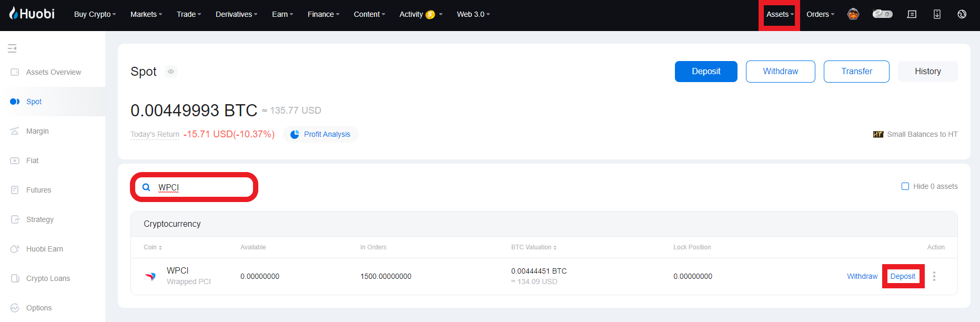980x322 pixels.
Task: Click the HT icon beside Small Balances
Action: pyautogui.click(x=878, y=134)
